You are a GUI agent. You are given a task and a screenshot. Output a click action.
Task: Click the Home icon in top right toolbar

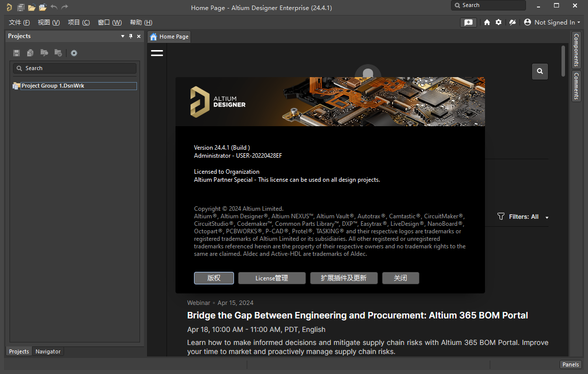point(487,22)
